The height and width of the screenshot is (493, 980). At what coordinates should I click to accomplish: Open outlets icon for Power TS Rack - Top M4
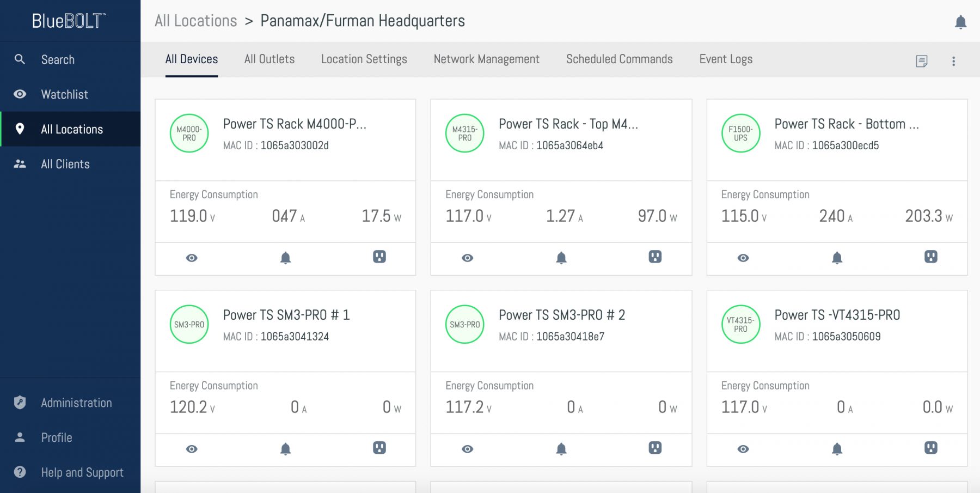(x=655, y=257)
